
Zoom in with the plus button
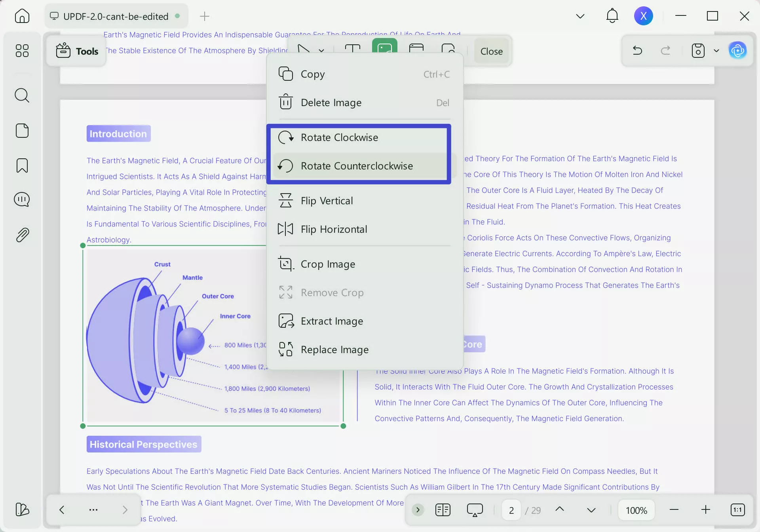point(705,510)
